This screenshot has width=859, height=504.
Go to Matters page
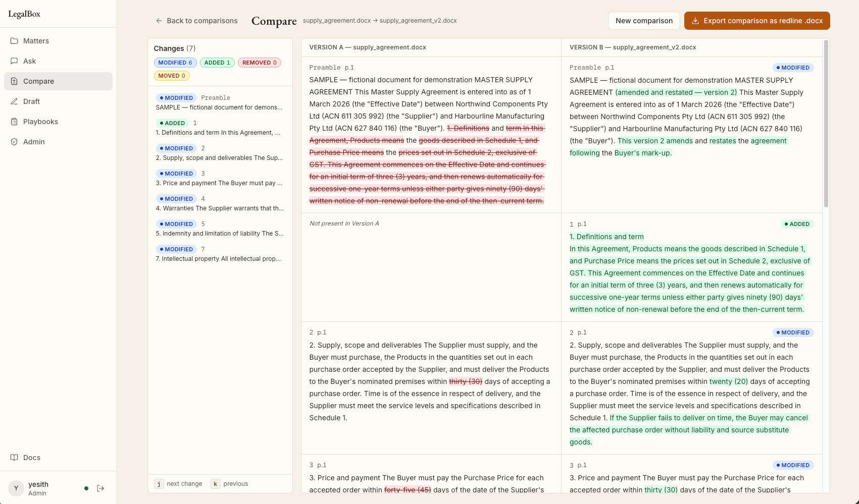coord(58,41)
